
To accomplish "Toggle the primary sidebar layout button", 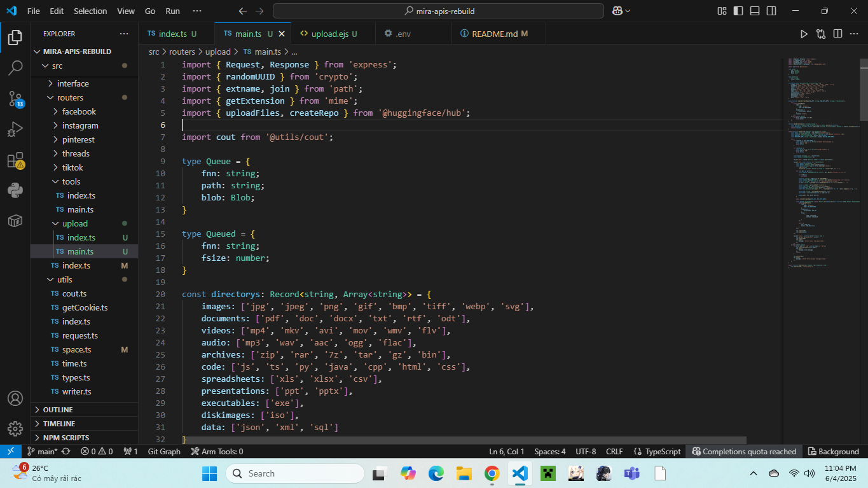I will (738, 11).
